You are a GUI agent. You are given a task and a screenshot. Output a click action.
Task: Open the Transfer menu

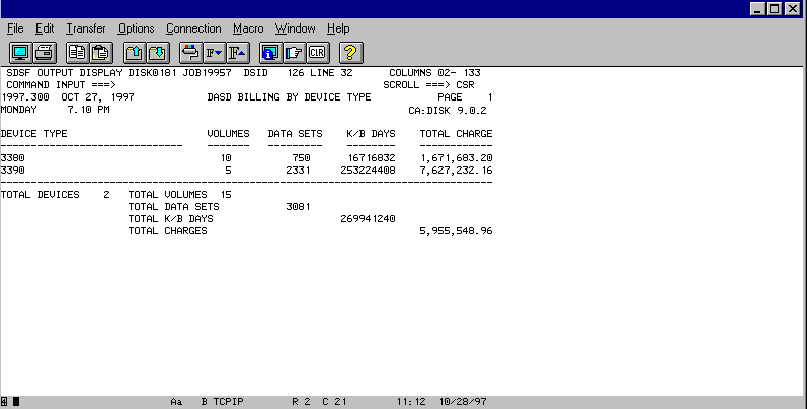pyautogui.click(x=86, y=29)
